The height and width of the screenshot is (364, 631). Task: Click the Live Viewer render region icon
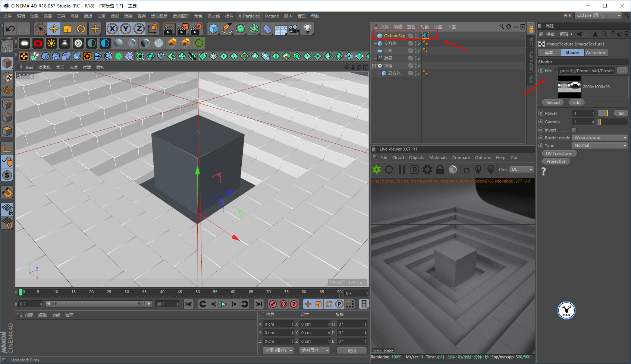point(465,170)
